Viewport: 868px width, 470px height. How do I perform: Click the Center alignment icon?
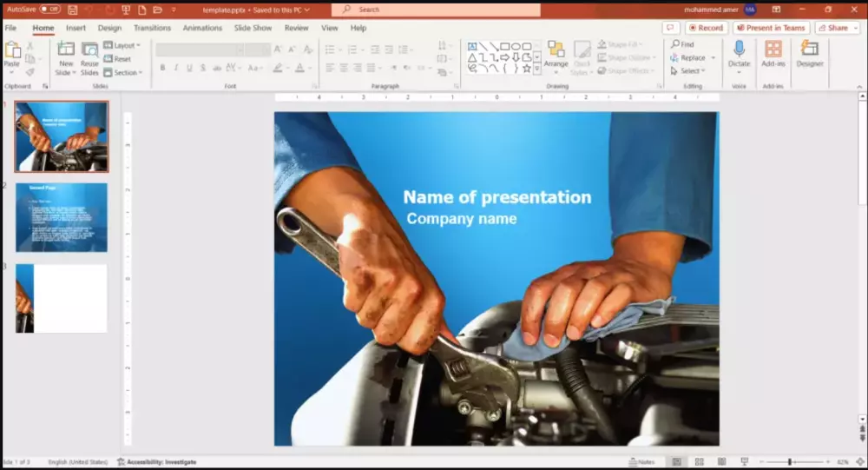344,68
